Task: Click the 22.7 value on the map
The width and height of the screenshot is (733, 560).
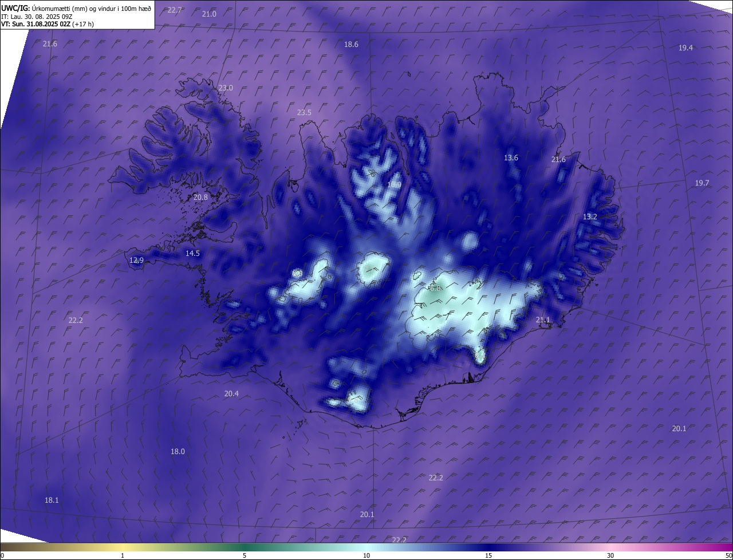Action: 175,10
